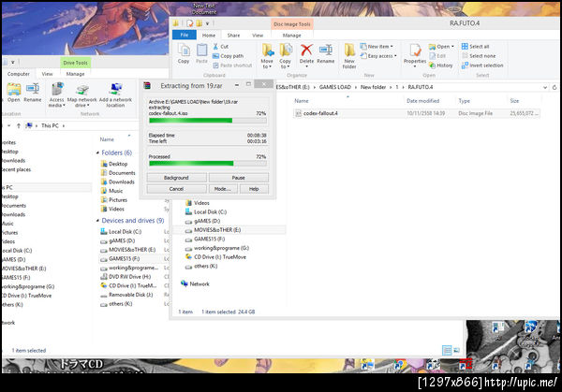Open quick access toolbar dropdown in RA.FUTO.4
Viewport: 562px width, 392px height.
tap(208, 23)
